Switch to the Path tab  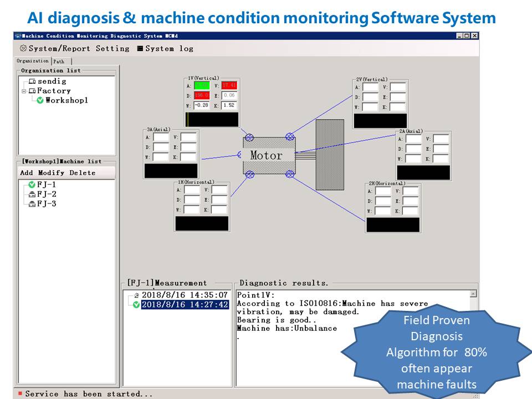(59, 62)
